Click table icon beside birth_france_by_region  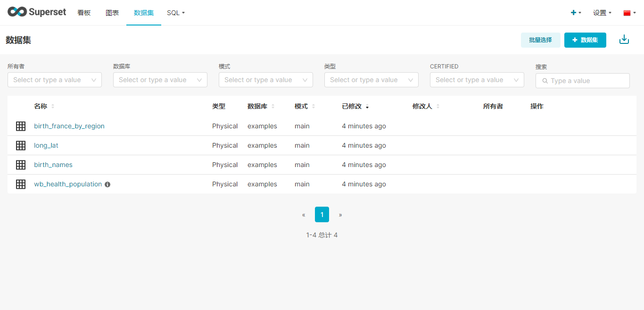coord(21,126)
